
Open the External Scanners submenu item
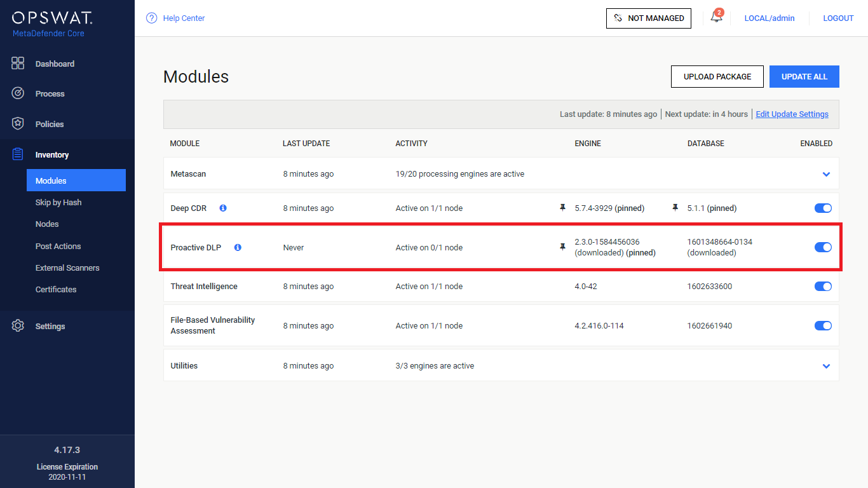[x=67, y=268]
